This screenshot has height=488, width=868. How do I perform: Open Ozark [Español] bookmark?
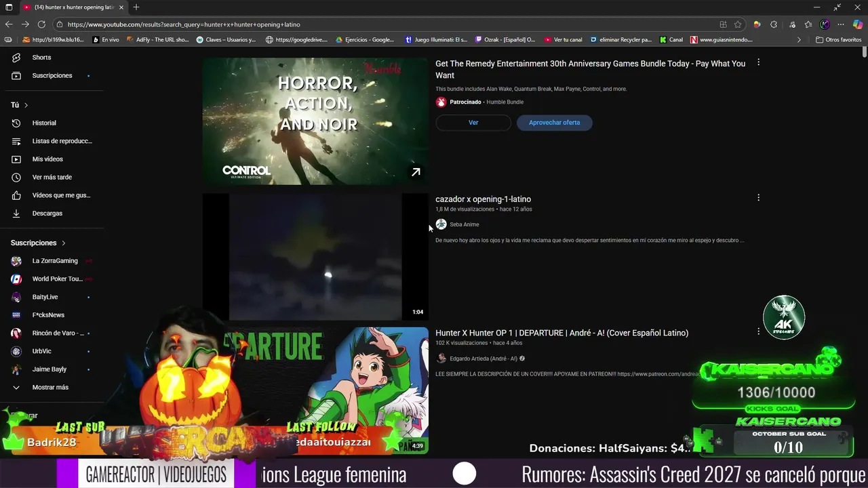pos(505,40)
